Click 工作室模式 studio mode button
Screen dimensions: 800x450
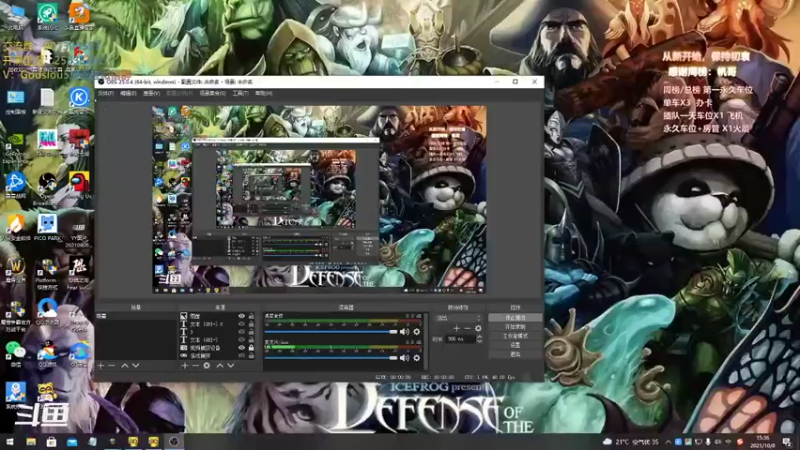(x=515, y=336)
